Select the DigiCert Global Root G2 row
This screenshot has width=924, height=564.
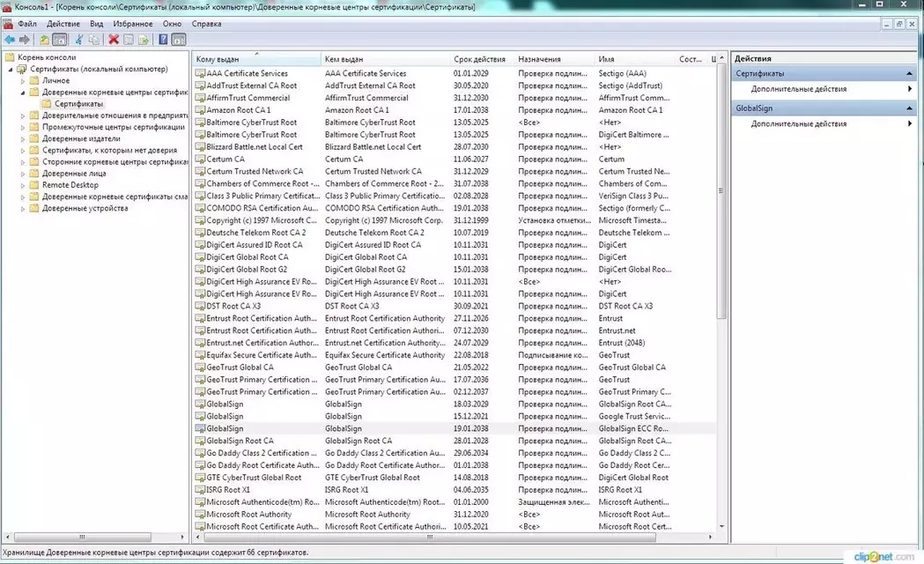(455, 270)
